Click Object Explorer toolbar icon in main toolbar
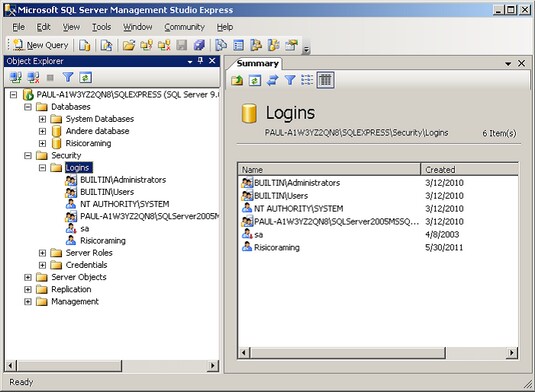The height and width of the screenshot is (392, 535). point(256,45)
